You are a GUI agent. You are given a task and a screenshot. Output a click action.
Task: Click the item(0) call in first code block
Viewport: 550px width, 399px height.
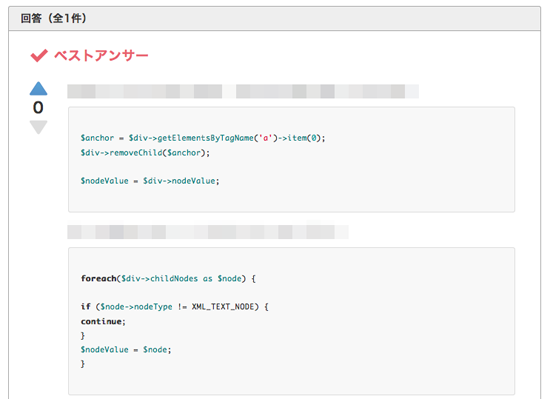click(x=304, y=138)
